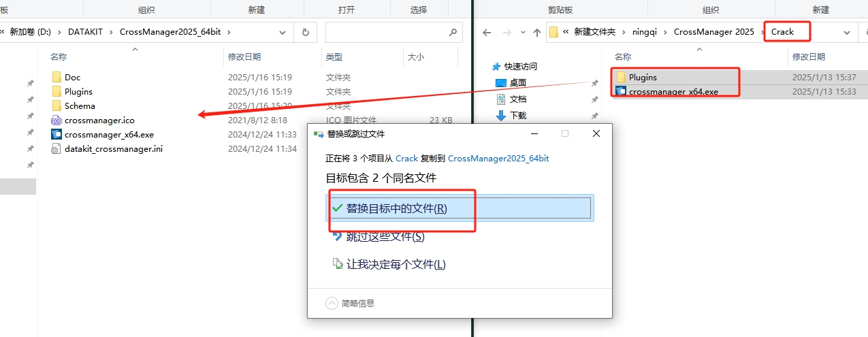Select 下载 in right sidebar
This screenshot has height=337, width=868.
point(518,115)
